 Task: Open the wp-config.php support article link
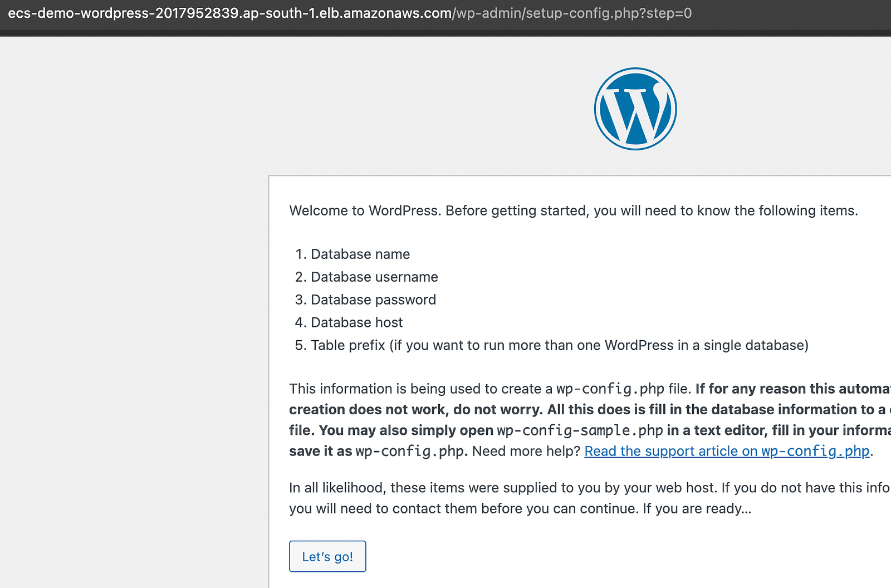(x=727, y=451)
